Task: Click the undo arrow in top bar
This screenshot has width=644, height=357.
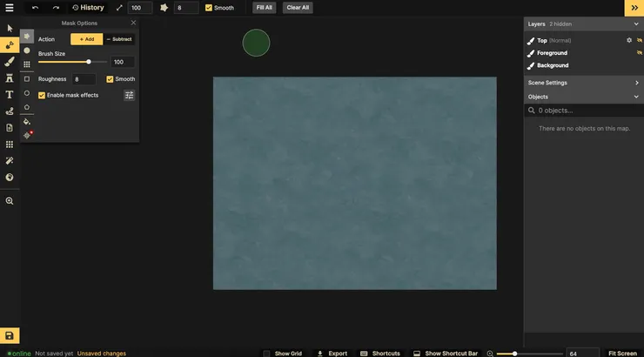Action: click(x=36, y=8)
